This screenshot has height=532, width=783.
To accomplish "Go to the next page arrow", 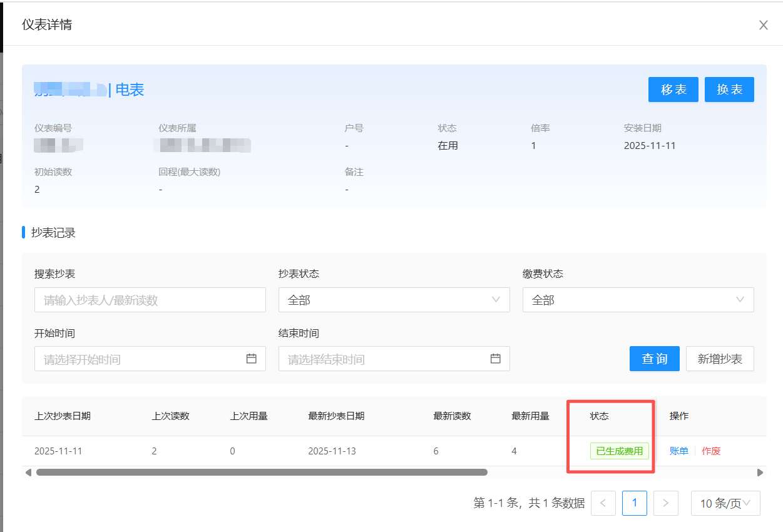I will click(x=666, y=503).
